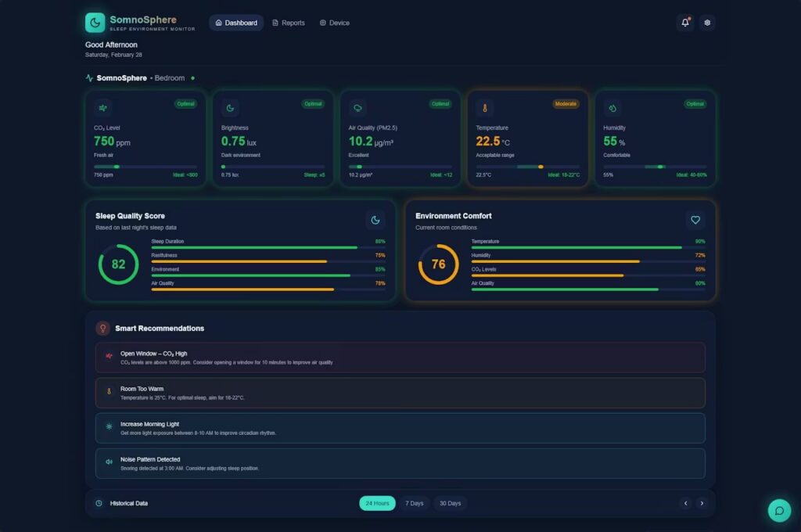
Task: Click the Humidity droplet icon
Action: coord(612,108)
